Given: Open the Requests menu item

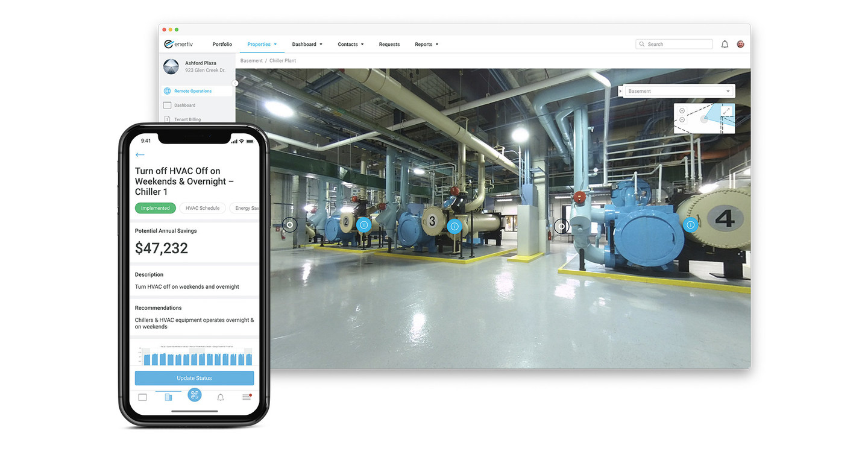Looking at the screenshot, I should tap(389, 43).
